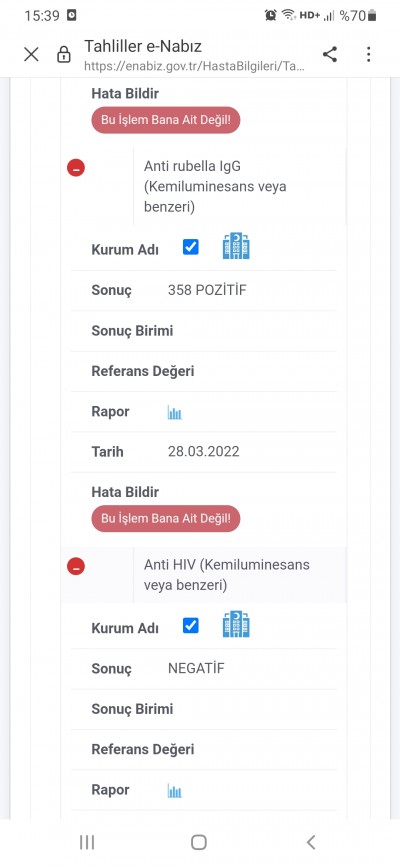
Task: Tap the Android back arrow
Action: (311, 842)
